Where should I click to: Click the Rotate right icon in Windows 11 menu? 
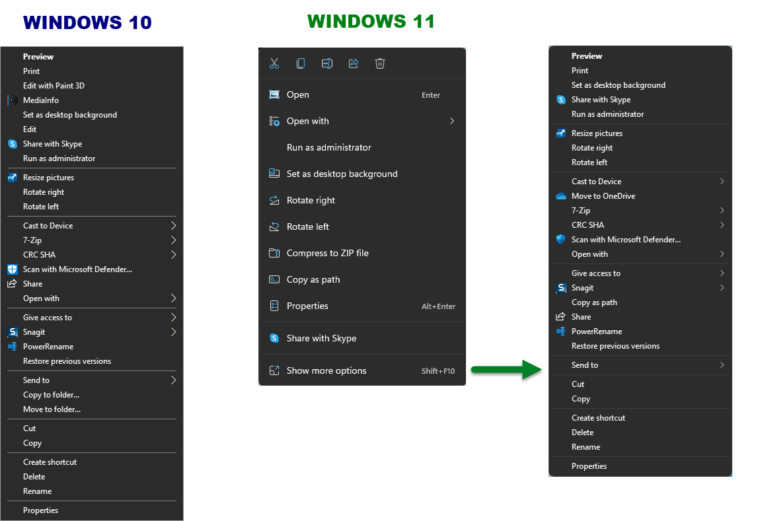click(274, 200)
